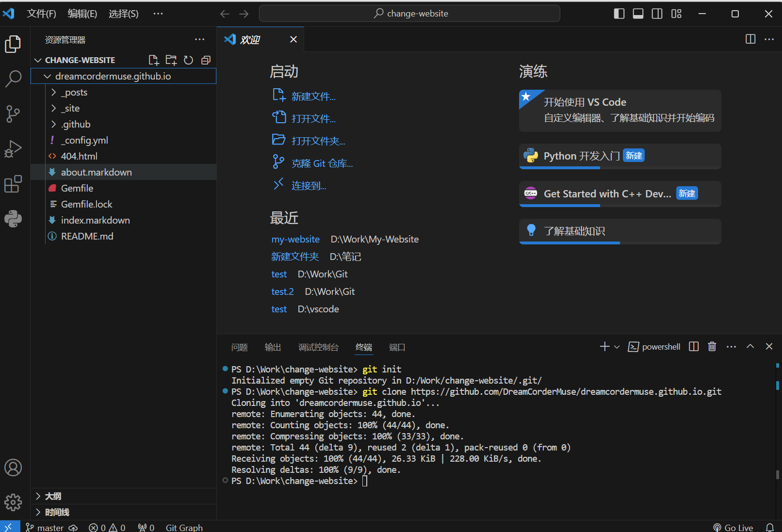This screenshot has height=532, width=782.
Task: Open the 选择(S) menu
Action: coord(123,14)
